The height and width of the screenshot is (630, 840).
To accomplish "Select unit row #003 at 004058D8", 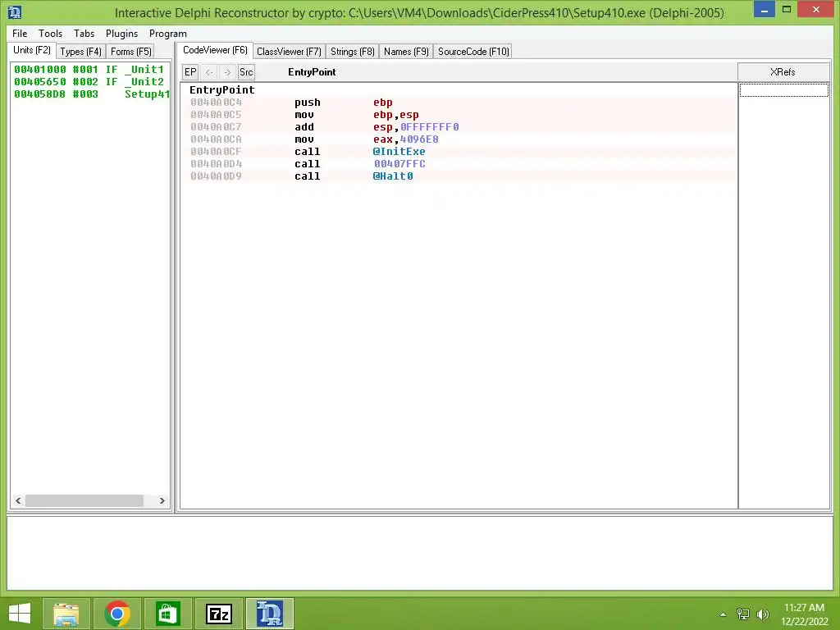I will point(90,94).
